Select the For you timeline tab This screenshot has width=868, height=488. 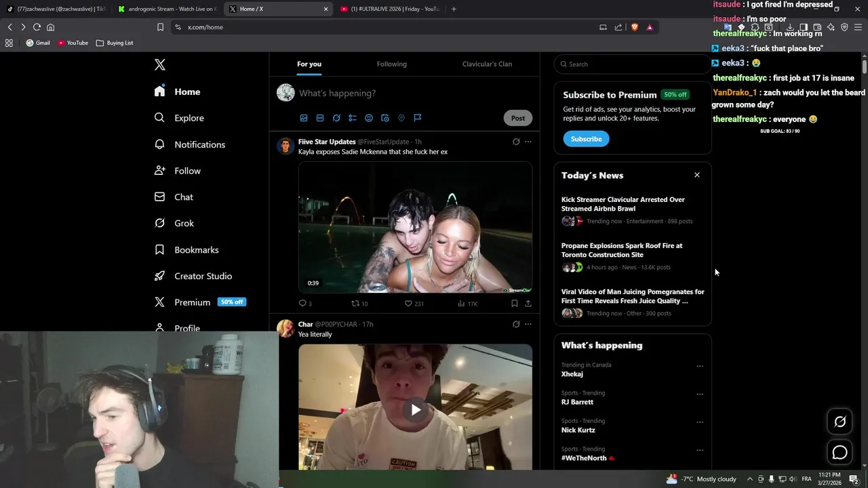pyautogui.click(x=309, y=64)
